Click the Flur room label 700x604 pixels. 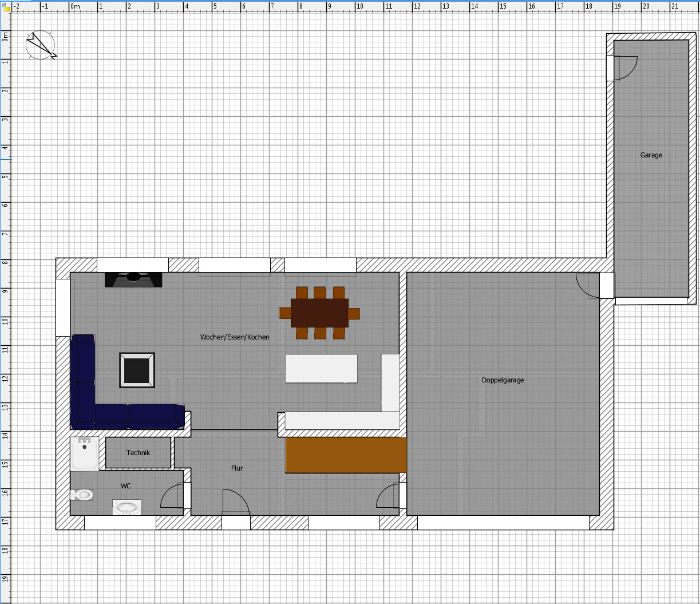coord(237,468)
